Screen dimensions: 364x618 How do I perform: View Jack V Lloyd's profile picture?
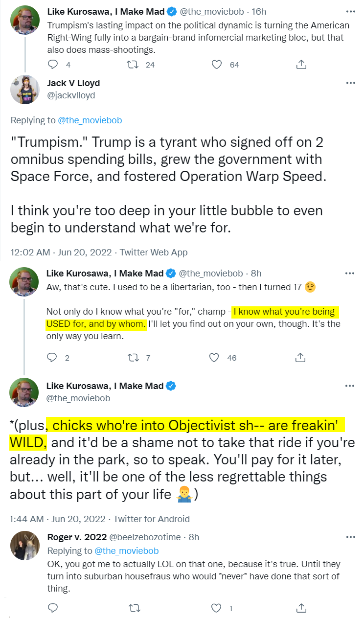coord(24,90)
